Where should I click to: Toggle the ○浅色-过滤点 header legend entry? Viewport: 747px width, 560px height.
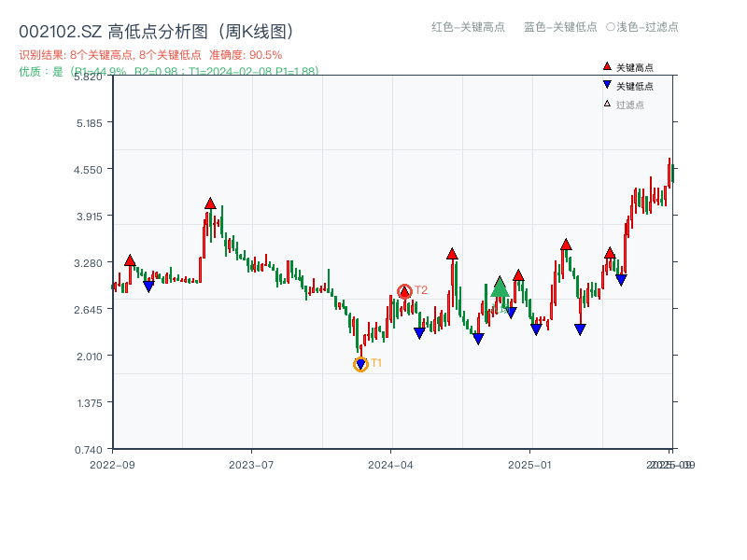642,27
